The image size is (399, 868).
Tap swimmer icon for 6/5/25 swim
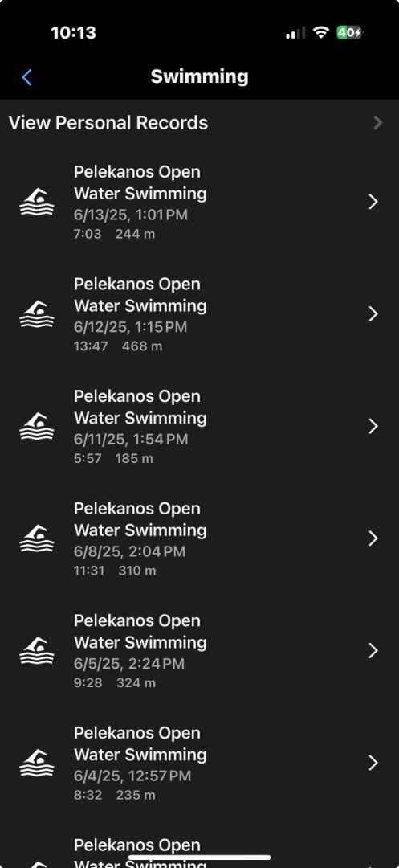[37, 651]
